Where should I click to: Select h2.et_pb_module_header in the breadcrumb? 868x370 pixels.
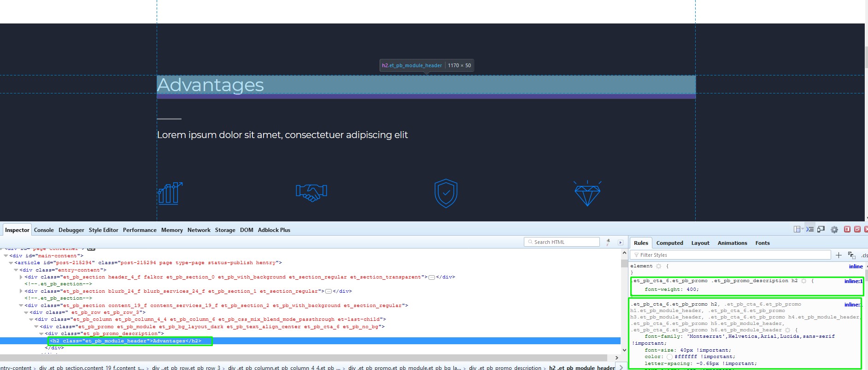tap(582, 367)
